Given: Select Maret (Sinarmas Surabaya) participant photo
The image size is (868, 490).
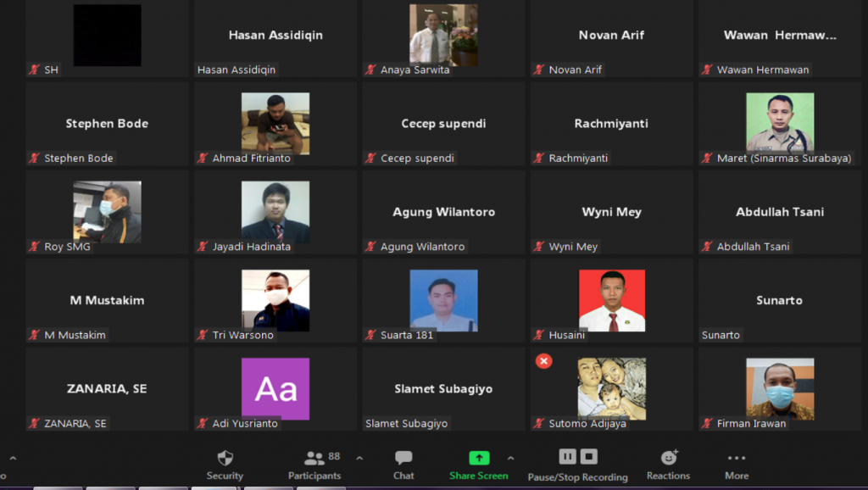Looking at the screenshot, I should pyautogui.click(x=779, y=122).
